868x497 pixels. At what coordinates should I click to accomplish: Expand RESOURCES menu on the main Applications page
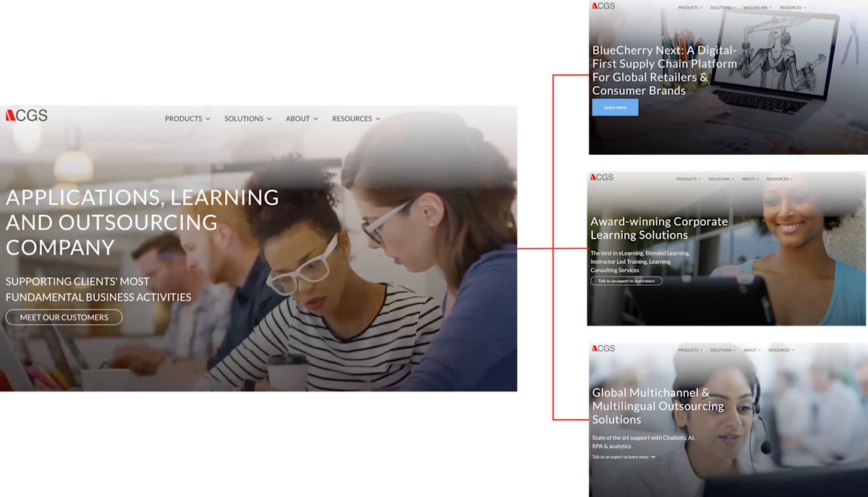pyautogui.click(x=356, y=119)
